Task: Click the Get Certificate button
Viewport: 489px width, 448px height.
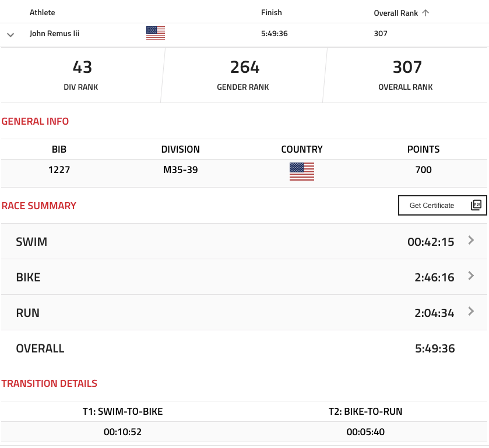Action: (x=442, y=205)
